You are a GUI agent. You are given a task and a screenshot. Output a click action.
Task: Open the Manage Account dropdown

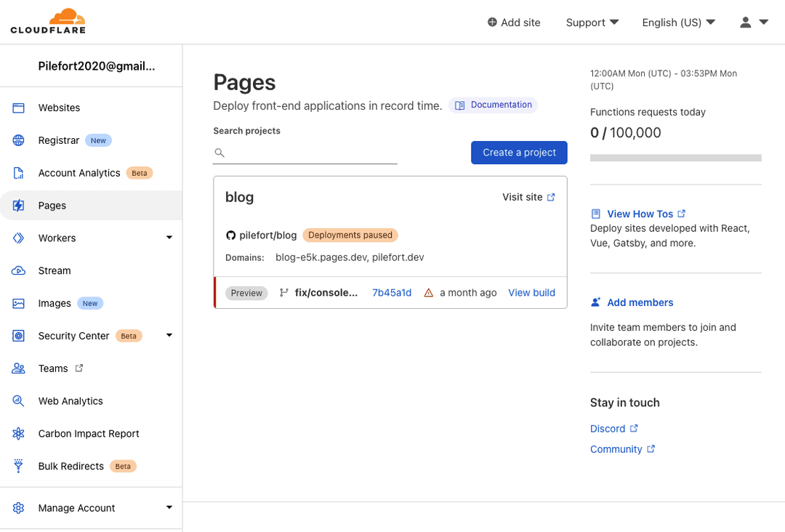pyautogui.click(x=169, y=507)
